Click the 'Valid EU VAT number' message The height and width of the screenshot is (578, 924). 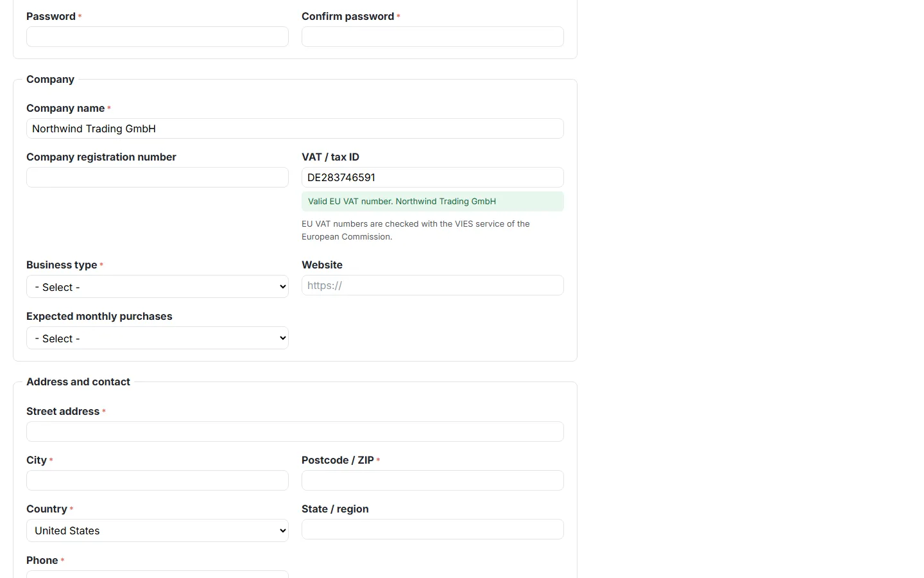[x=432, y=201]
